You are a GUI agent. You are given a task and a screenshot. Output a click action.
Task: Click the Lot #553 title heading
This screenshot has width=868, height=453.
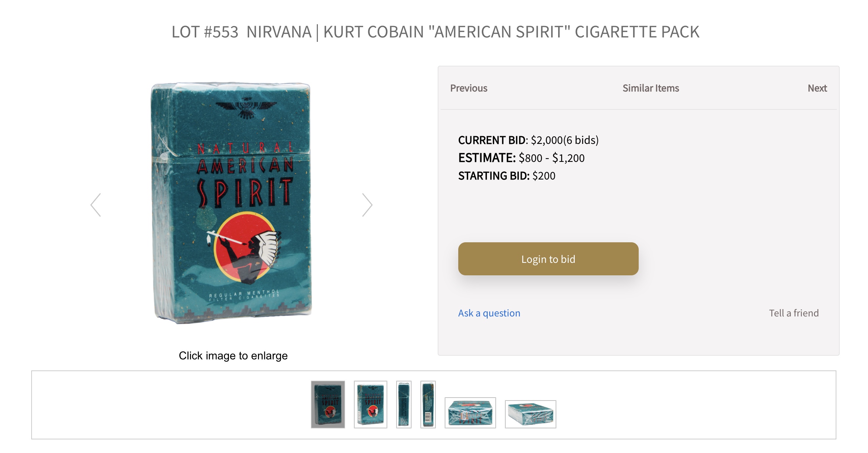point(435,32)
